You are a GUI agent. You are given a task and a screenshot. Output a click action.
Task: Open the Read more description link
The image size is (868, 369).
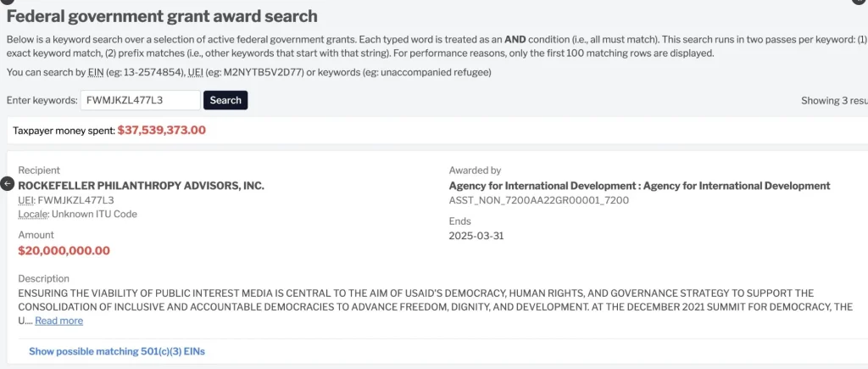(x=58, y=321)
